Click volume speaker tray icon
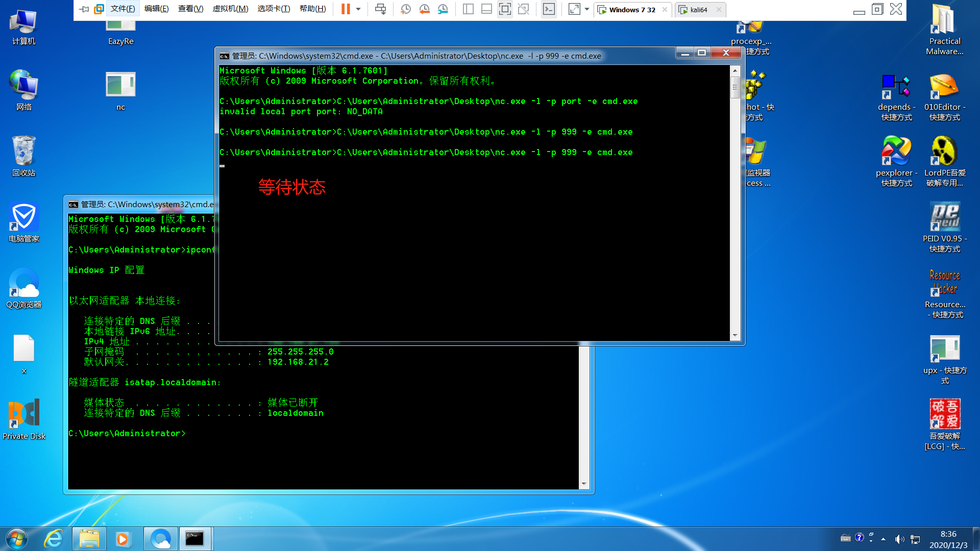The width and height of the screenshot is (980, 551). tap(899, 539)
